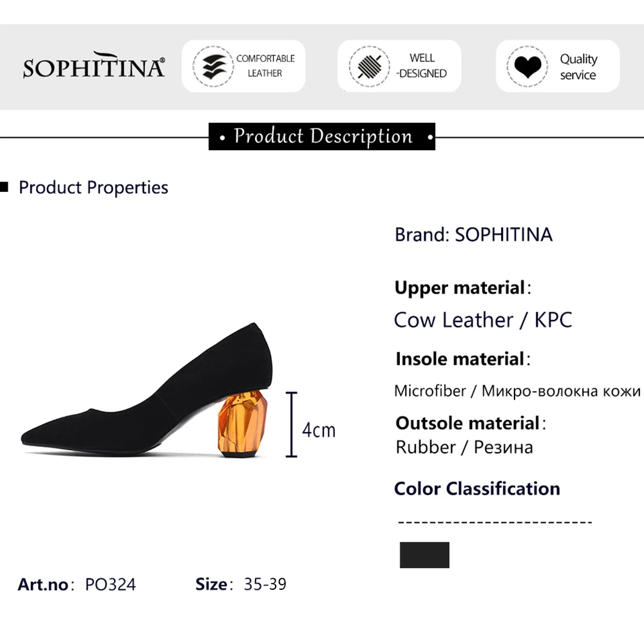The width and height of the screenshot is (644, 644).
Task: Click the Cow Leather / KPC material text
Action: point(483,320)
